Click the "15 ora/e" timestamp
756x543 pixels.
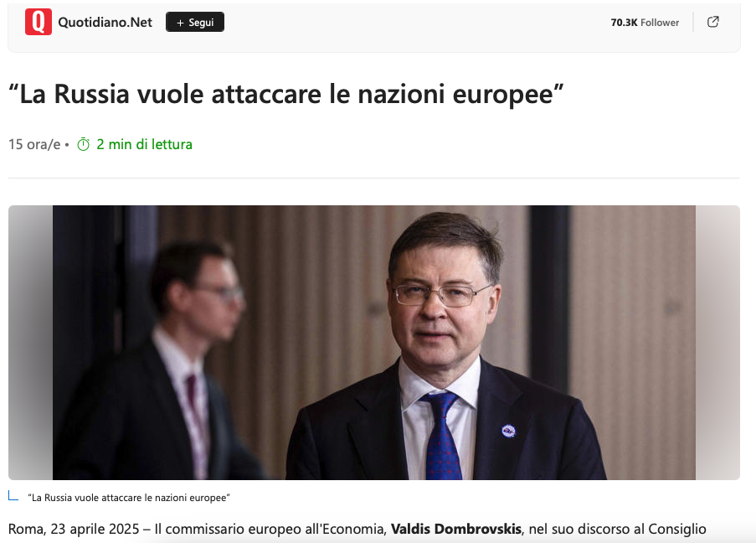[x=34, y=144]
